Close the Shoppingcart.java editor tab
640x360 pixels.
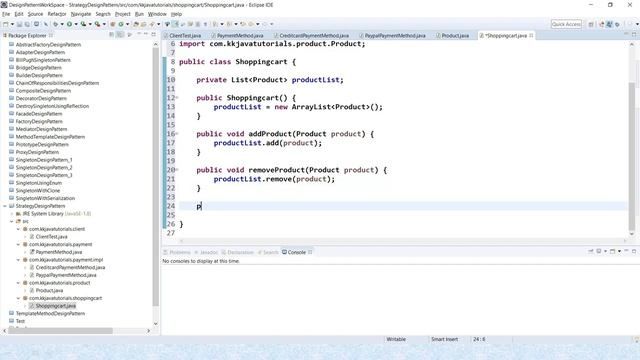[x=531, y=36]
